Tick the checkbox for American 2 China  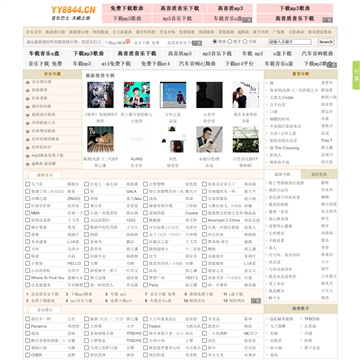(x=204, y=220)
